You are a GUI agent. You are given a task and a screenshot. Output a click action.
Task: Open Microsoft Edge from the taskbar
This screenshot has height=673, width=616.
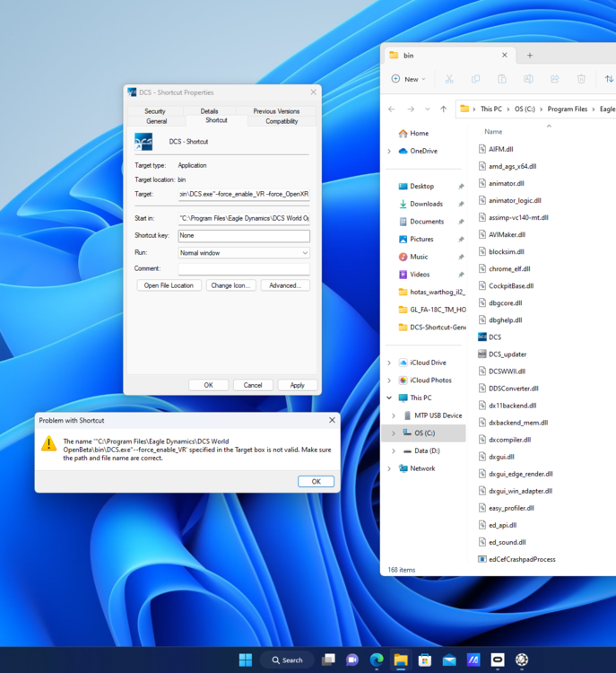[377, 660]
